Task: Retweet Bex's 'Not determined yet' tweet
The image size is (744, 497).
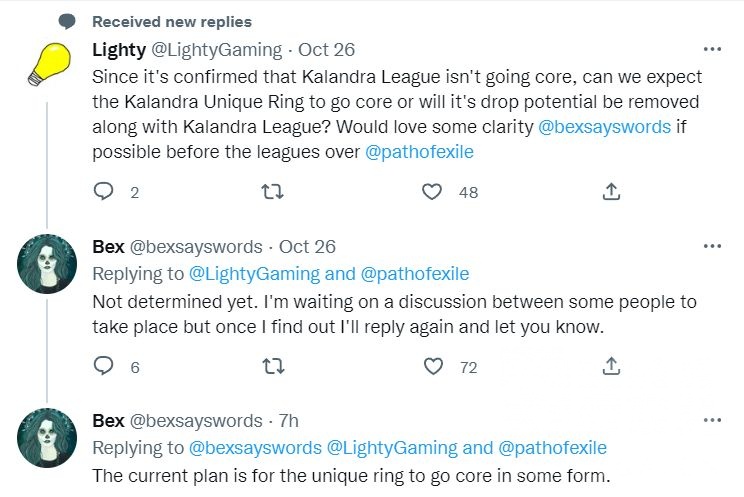Action: pos(268,367)
